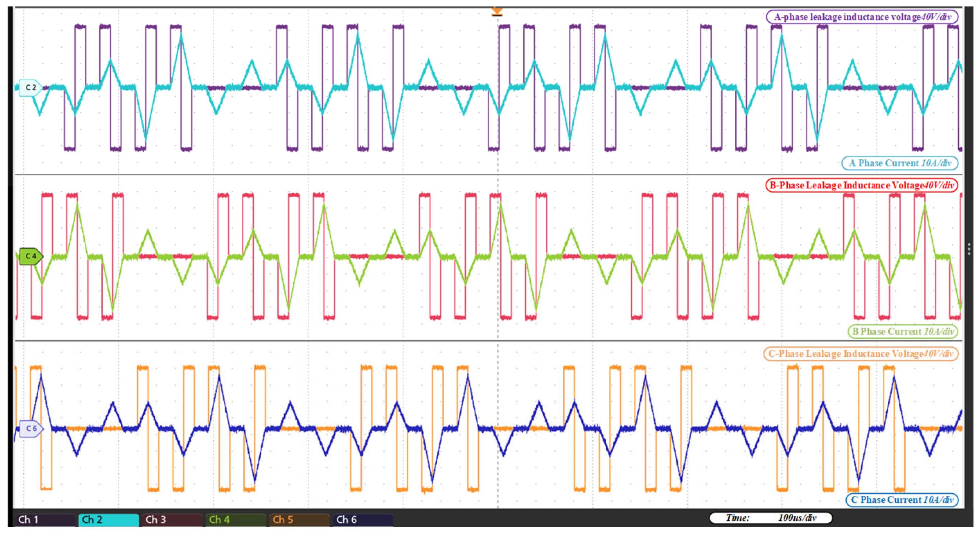Click the green C4 channel marker
980x537 pixels.
pyautogui.click(x=31, y=256)
